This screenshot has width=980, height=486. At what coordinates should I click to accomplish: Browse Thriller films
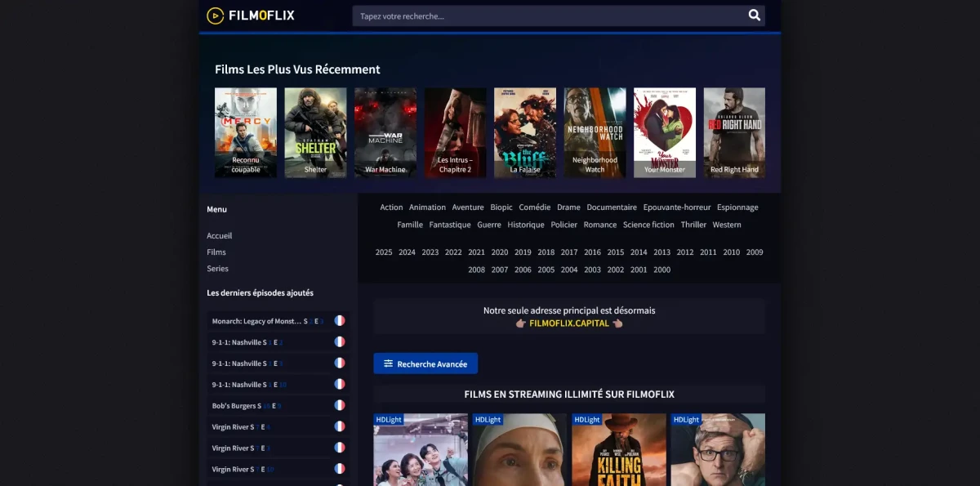[x=693, y=225]
